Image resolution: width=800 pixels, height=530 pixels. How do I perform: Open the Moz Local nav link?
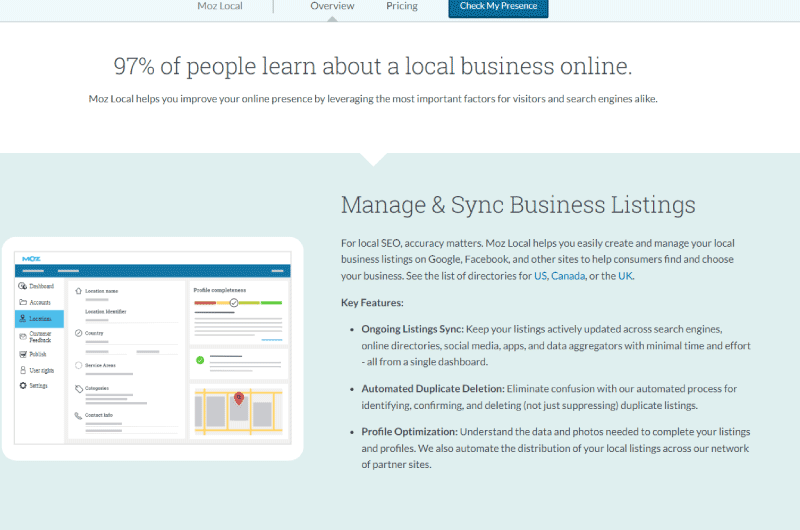(x=220, y=6)
